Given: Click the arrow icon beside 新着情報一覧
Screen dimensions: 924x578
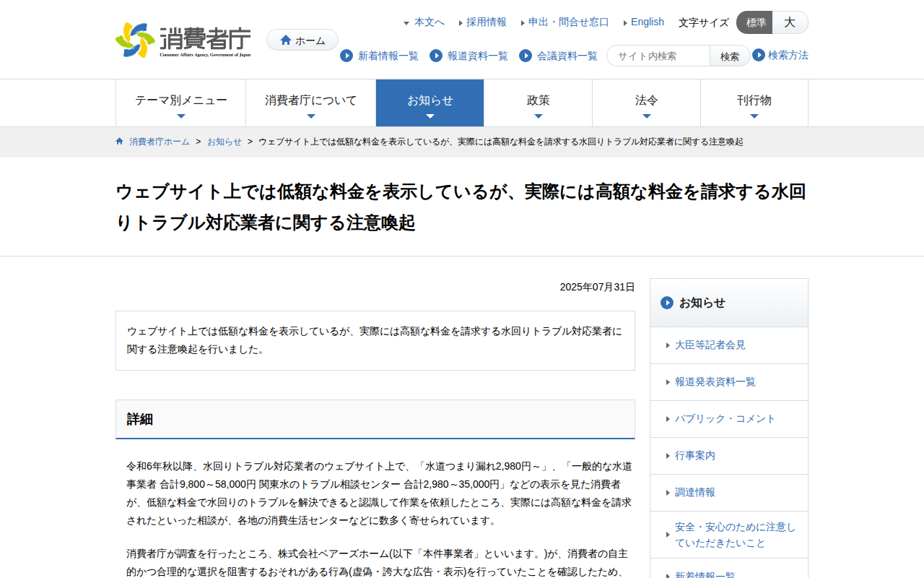Looking at the screenshot, I should [346, 56].
